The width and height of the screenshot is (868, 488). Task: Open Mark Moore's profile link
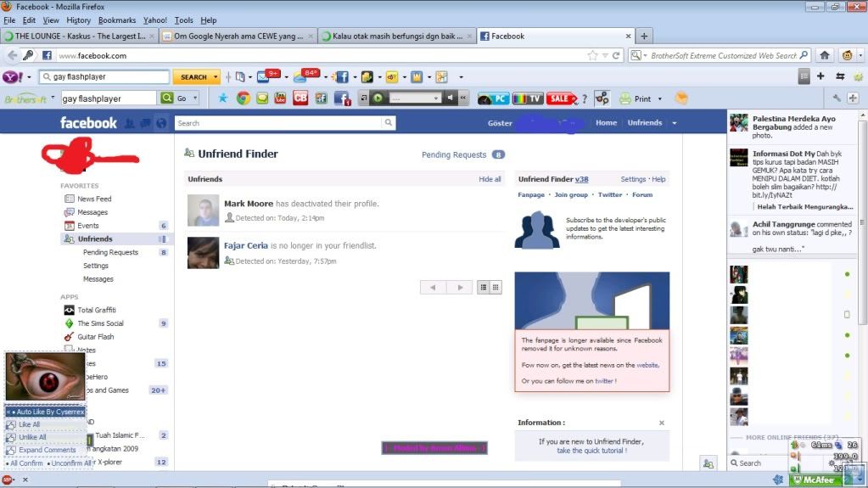249,204
